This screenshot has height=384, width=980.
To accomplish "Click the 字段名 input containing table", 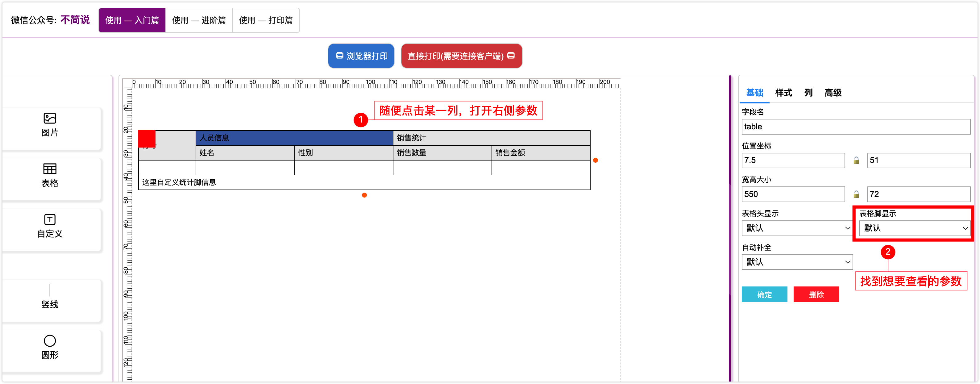I will (x=856, y=126).
